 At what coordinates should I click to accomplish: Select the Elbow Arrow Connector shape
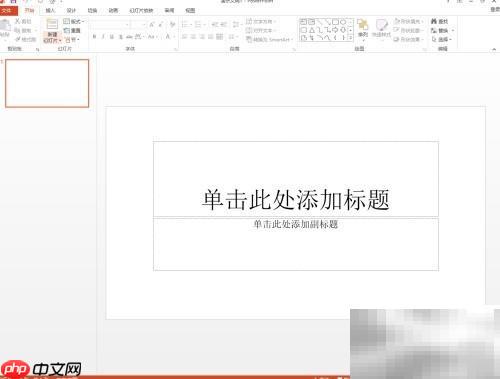pos(328,30)
